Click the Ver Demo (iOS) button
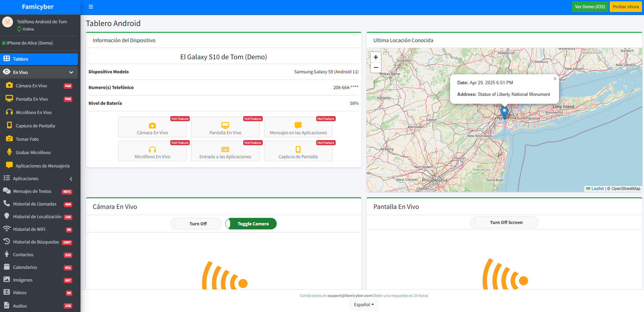The width and height of the screenshot is (644, 312). coord(590,7)
